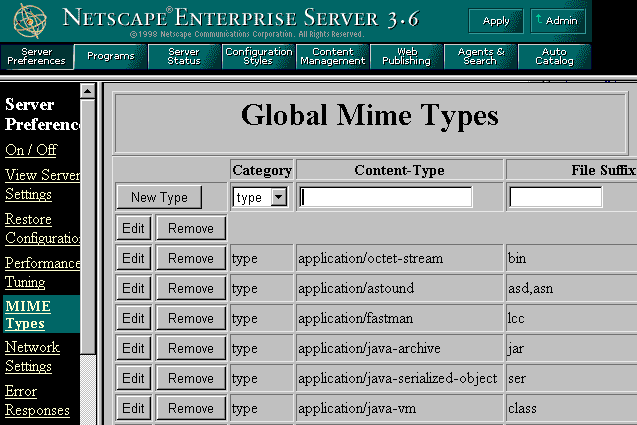Open the Server Preferences tab
The width and height of the screenshot is (637, 425).
click(37, 56)
